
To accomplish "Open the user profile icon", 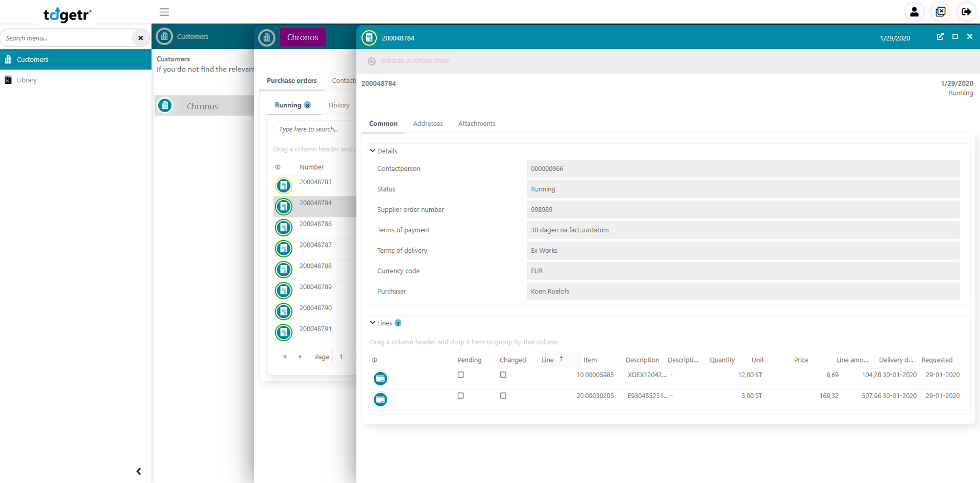I will pos(914,12).
